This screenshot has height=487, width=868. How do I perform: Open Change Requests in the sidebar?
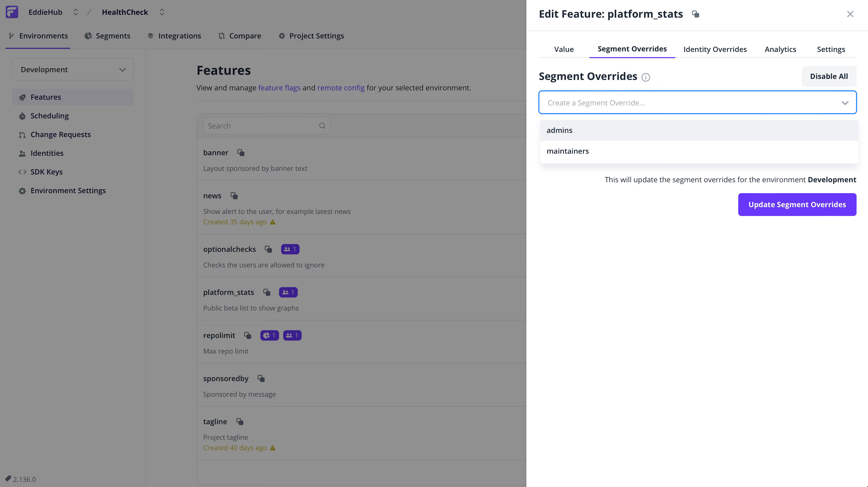[73, 134]
